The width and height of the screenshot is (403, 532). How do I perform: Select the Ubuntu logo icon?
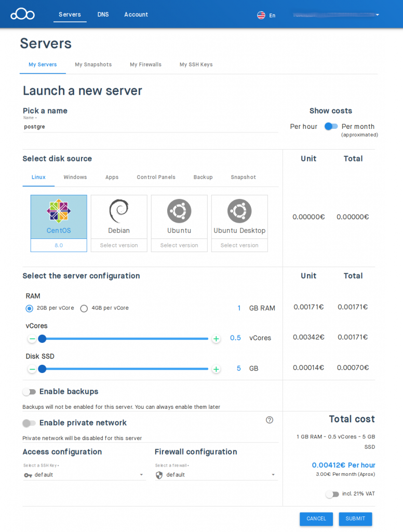(179, 211)
